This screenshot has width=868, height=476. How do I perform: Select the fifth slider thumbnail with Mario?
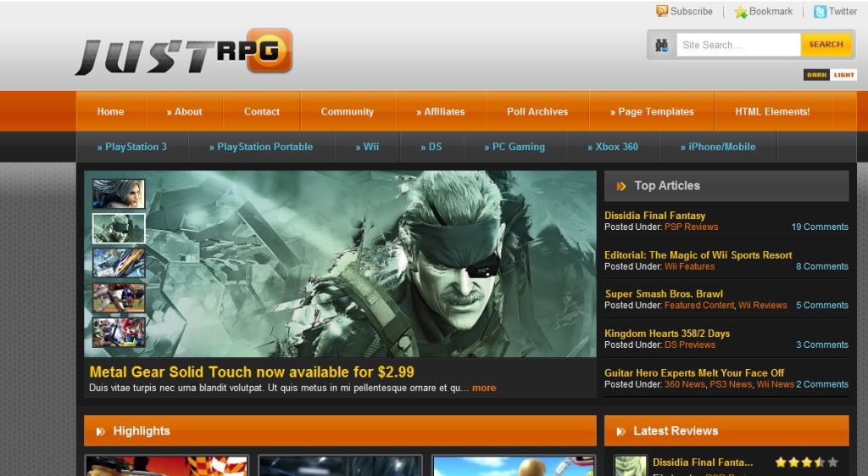tap(119, 332)
